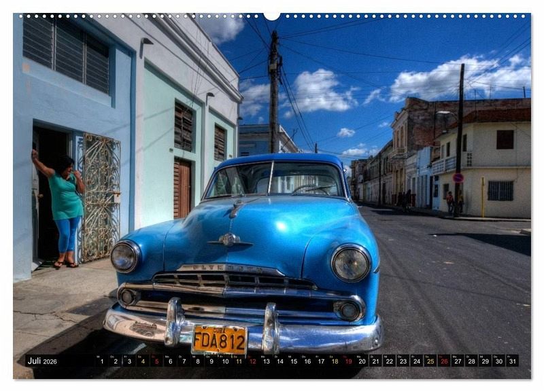Viewport: 544px width, 392px height.
Task: Click the blue car's right headlight
Action: click(x=350, y=263)
